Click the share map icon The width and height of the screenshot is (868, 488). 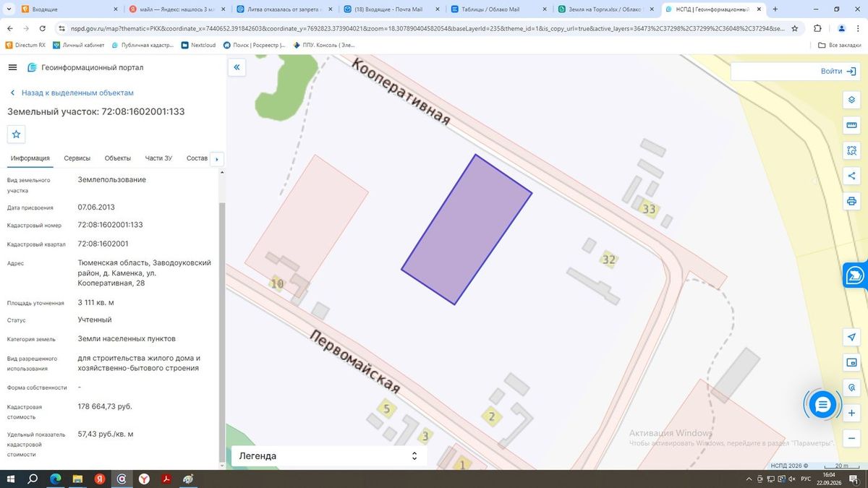pos(851,176)
